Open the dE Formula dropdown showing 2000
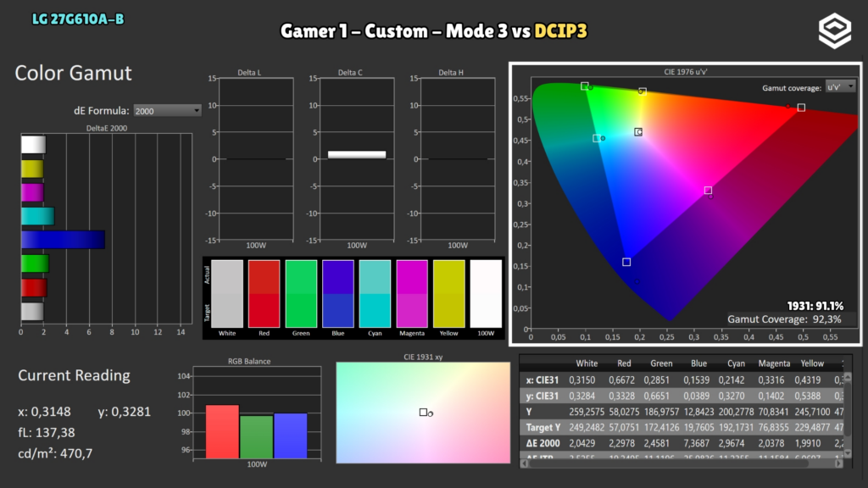The height and width of the screenshot is (488, 868). click(x=167, y=111)
